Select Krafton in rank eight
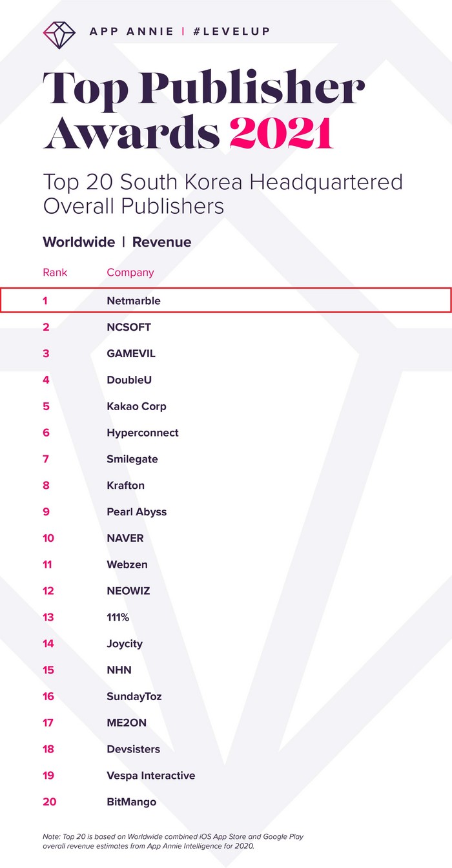This screenshot has width=452, height=868. pos(125,486)
